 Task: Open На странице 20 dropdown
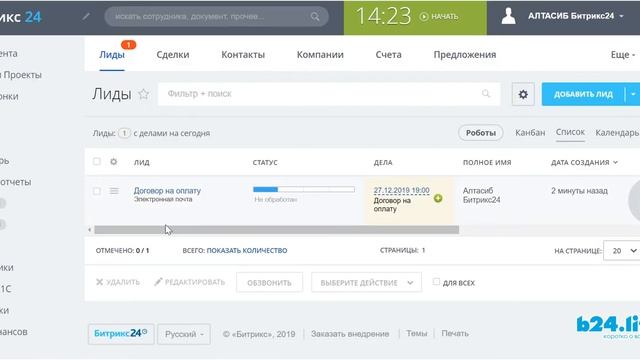(622, 251)
